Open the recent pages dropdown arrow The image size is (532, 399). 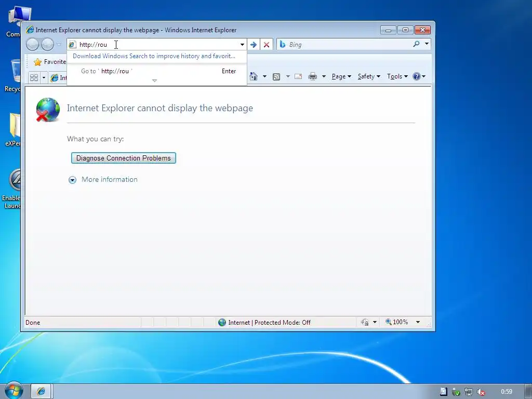click(x=59, y=44)
